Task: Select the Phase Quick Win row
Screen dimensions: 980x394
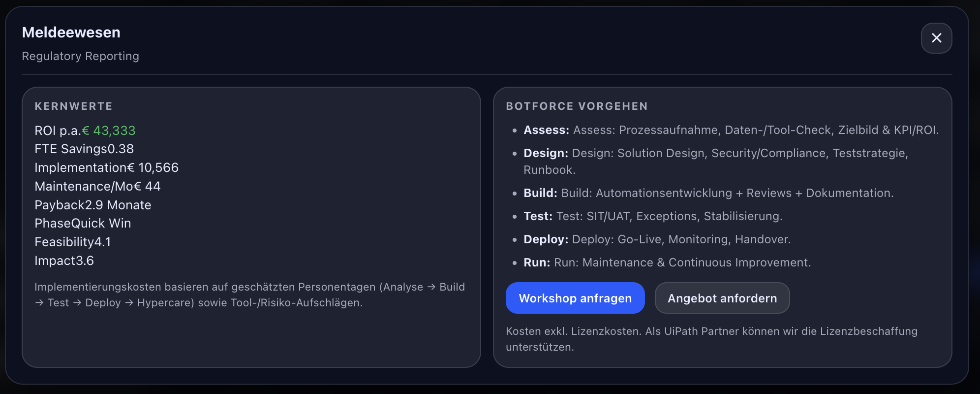Action: (x=83, y=223)
